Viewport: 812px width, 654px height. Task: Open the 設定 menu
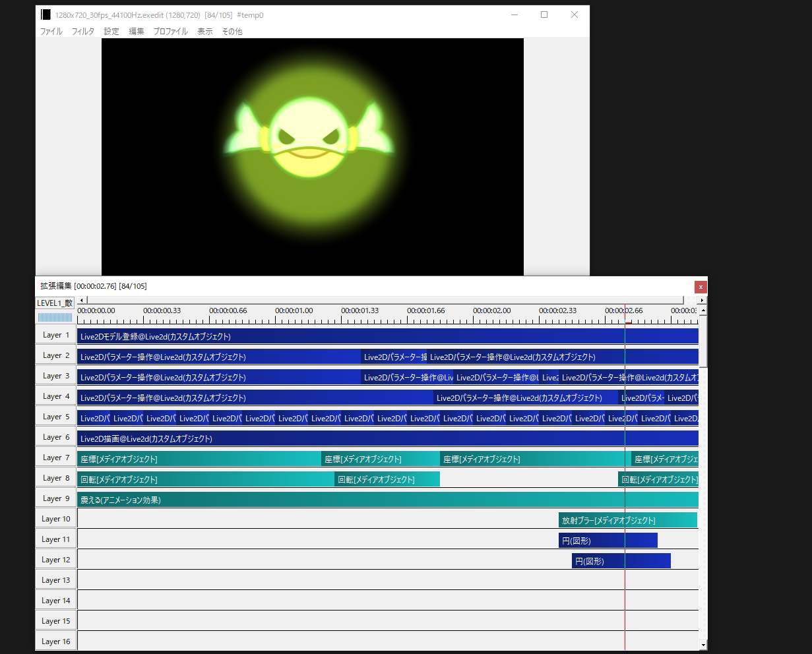tap(111, 32)
